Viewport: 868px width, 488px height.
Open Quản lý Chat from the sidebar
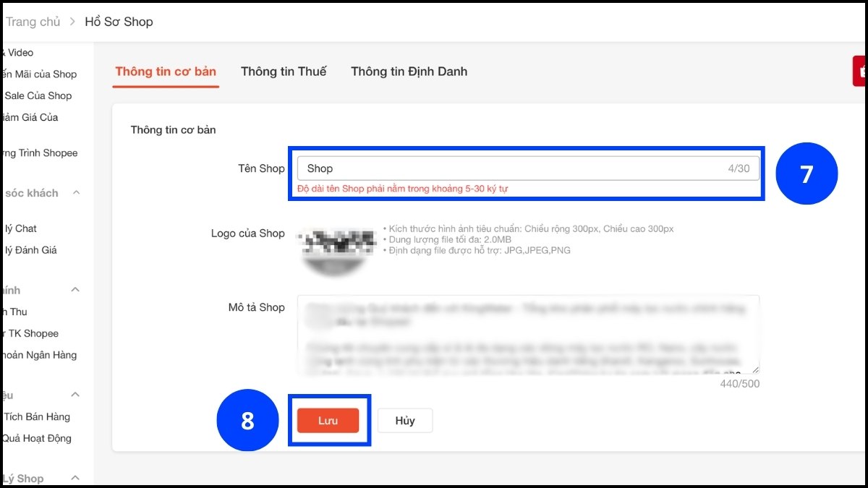pyautogui.click(x=22, y=228)
